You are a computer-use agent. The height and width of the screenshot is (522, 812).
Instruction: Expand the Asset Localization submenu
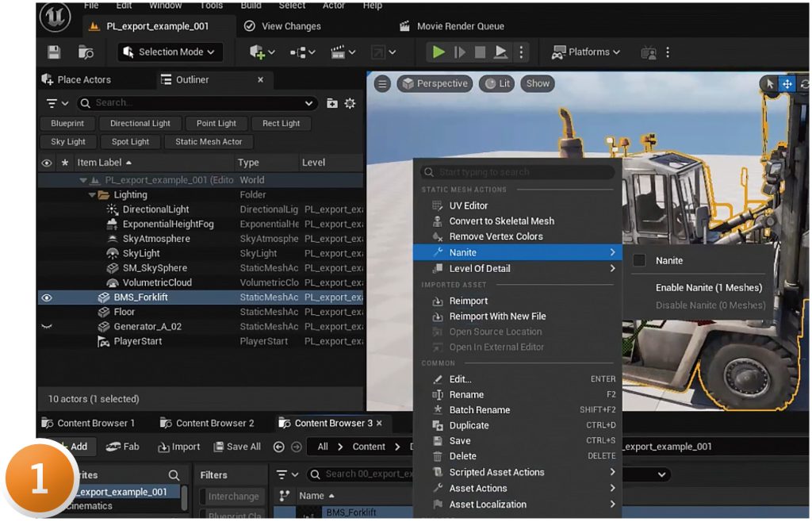[x=519, y=505]
